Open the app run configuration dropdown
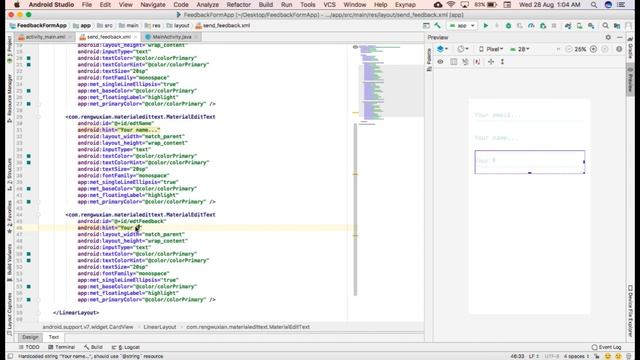The width and height of the screenshot is (640, 360). point(462,26)
